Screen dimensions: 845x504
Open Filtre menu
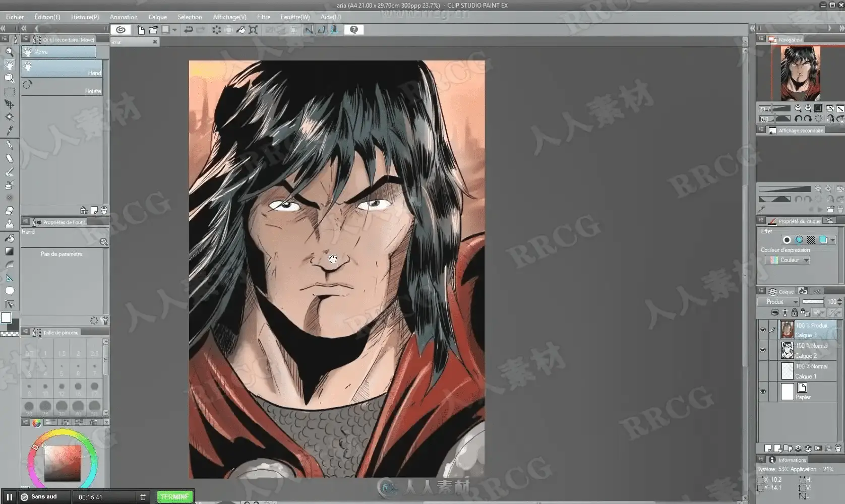263,17
